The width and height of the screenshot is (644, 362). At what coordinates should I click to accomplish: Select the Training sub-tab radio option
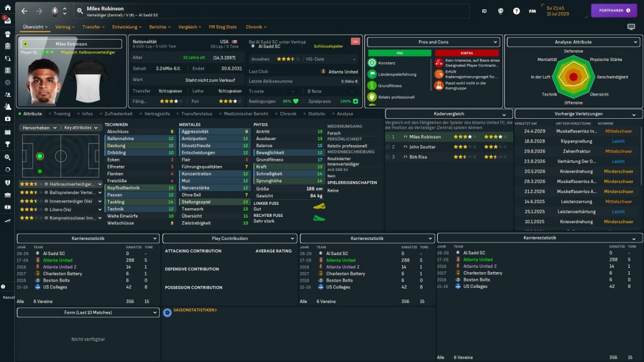(62, 114)
